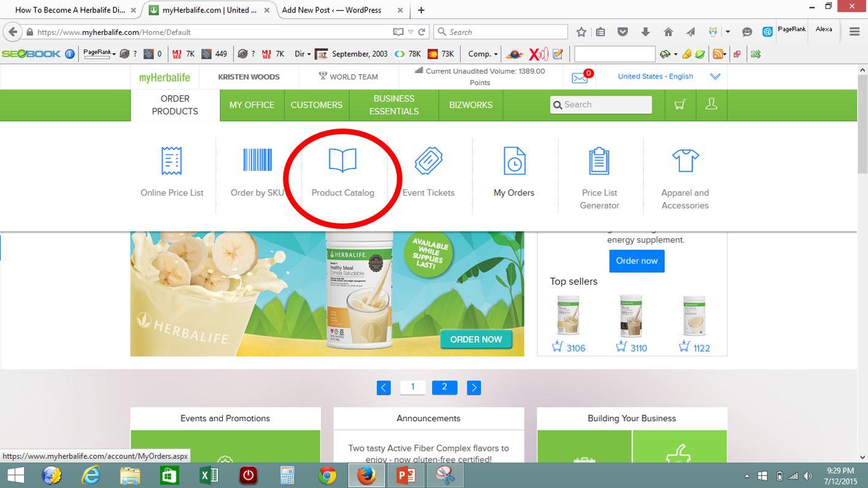
Task: Click into the Herbalife site search field
Action: point(601,105)
